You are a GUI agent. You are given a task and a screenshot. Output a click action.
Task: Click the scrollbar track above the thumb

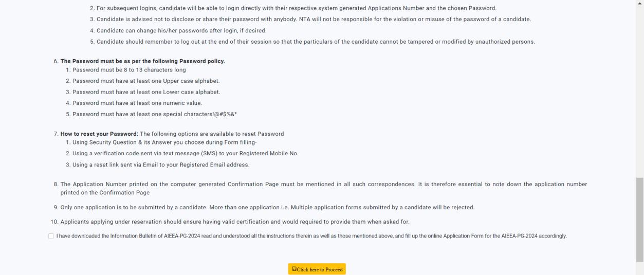coord(639,93)
